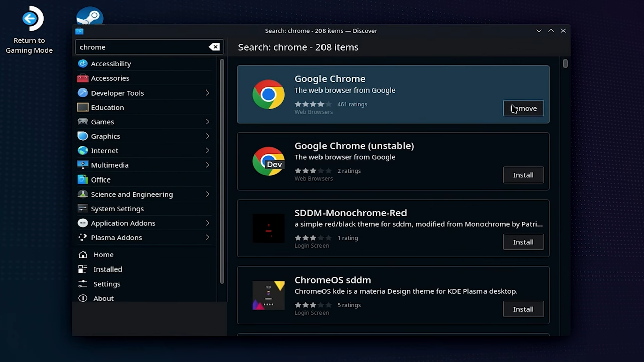Install SDDM-Monochrome-Red theme
This screenshot has width=644, height=362.
coord(523,242)
